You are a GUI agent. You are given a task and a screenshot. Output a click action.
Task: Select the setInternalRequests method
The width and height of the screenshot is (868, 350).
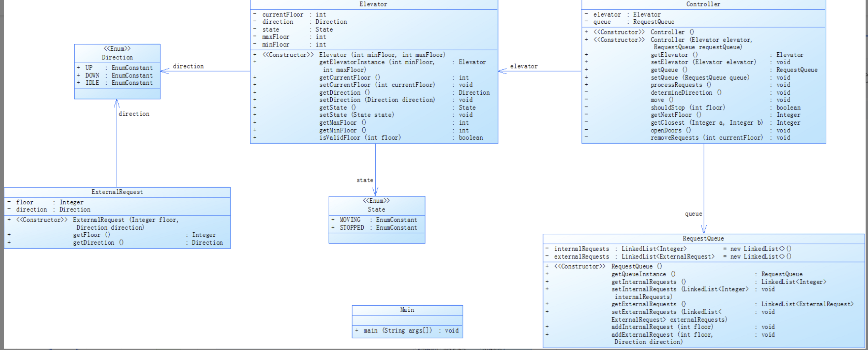click(x=660, y=293)
